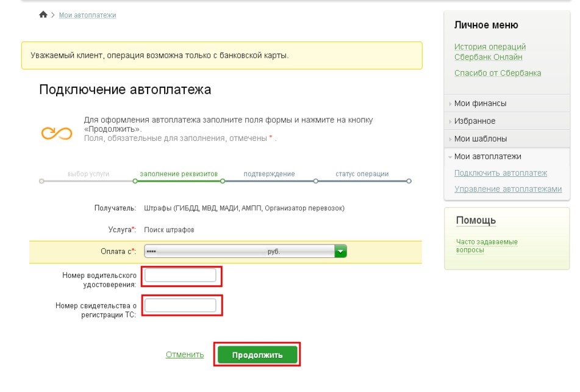This screenshot has height=392, width=580.
Task: Open 'Спасибо от Сбербанка' link
Action: point(498,73)
